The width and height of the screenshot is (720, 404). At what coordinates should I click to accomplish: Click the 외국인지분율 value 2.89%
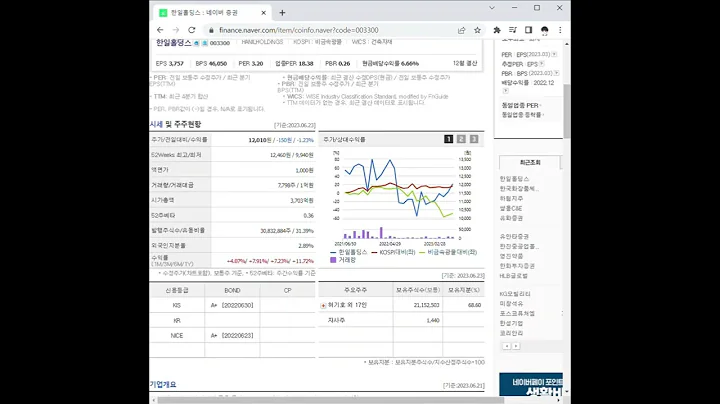point(306,246)
